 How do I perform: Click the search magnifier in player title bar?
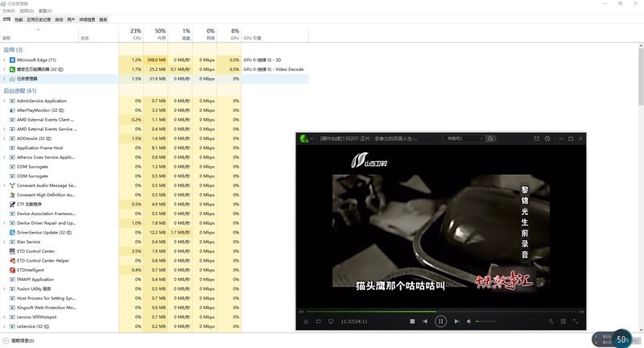490,139
